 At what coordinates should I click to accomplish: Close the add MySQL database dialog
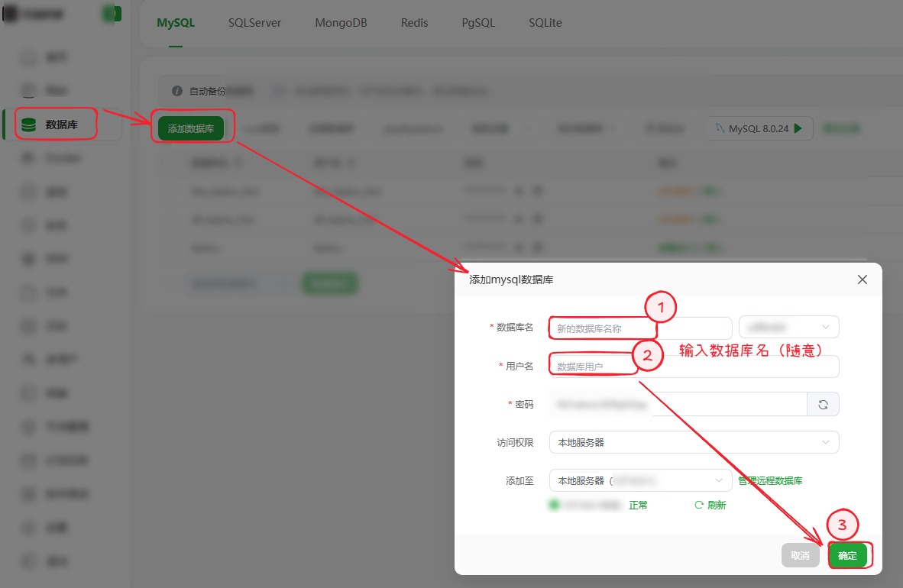[862, 279]
